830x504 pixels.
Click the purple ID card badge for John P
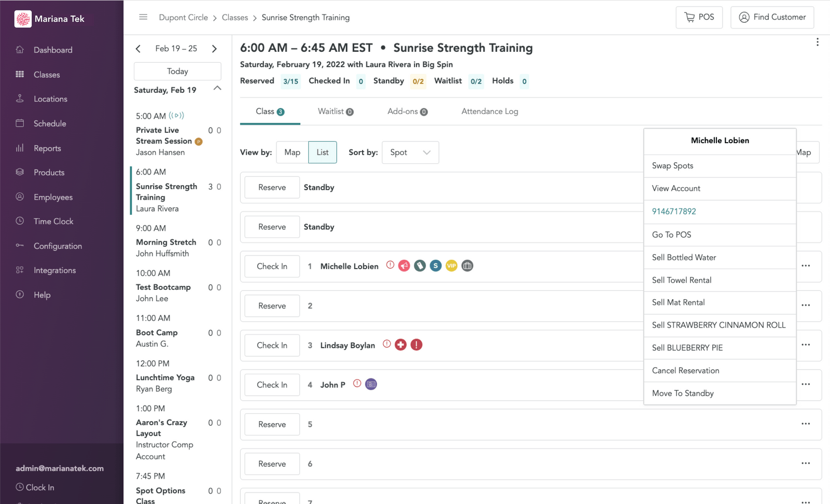click(x=371, y=384)
